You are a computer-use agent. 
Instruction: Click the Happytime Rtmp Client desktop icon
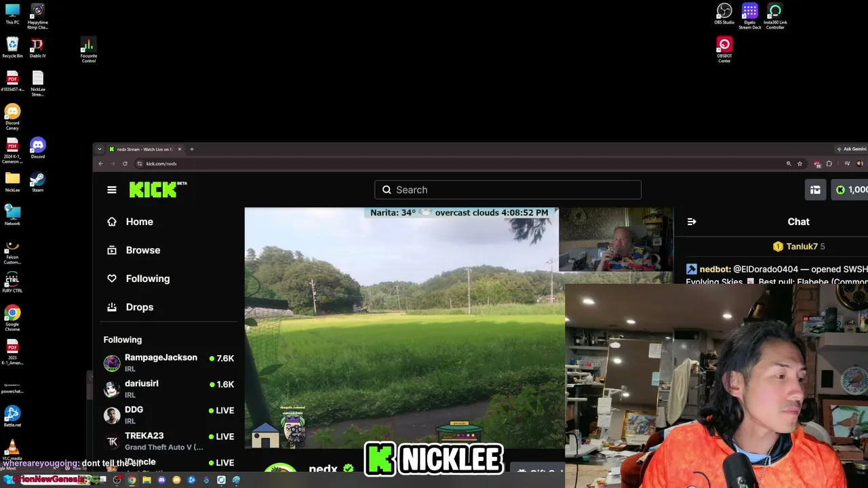click(x=37, y=16)
